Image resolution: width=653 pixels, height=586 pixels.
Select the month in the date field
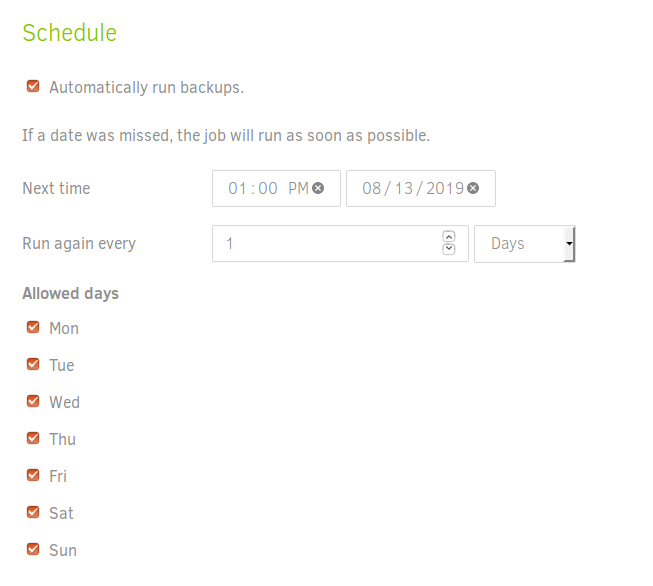pyautogui.click(x=372, y=188)
